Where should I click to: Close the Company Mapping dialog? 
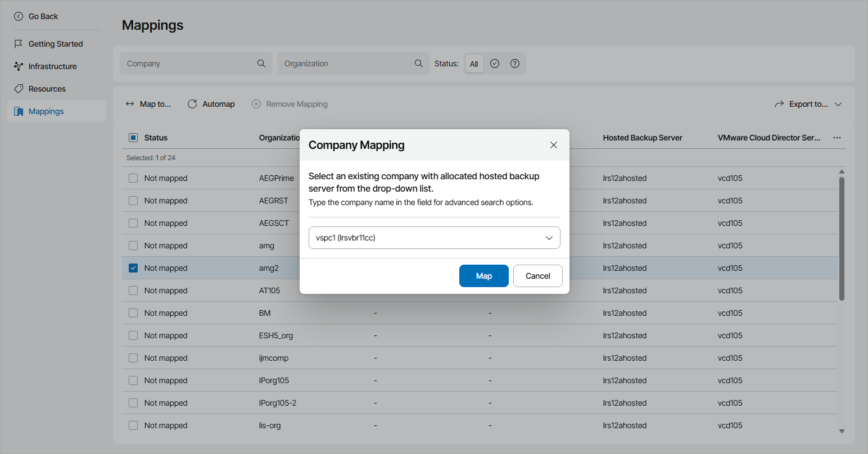point(554,145)
